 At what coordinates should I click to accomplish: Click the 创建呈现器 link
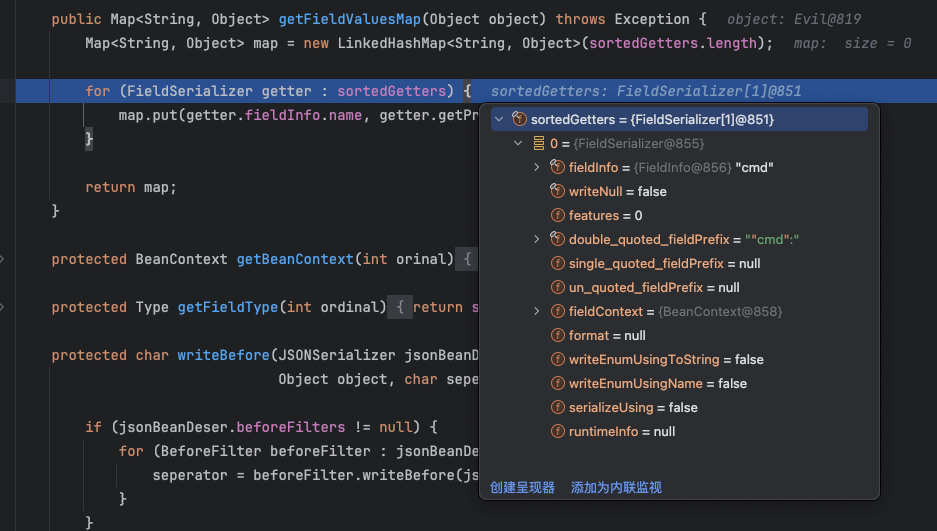tap(522, 488)
